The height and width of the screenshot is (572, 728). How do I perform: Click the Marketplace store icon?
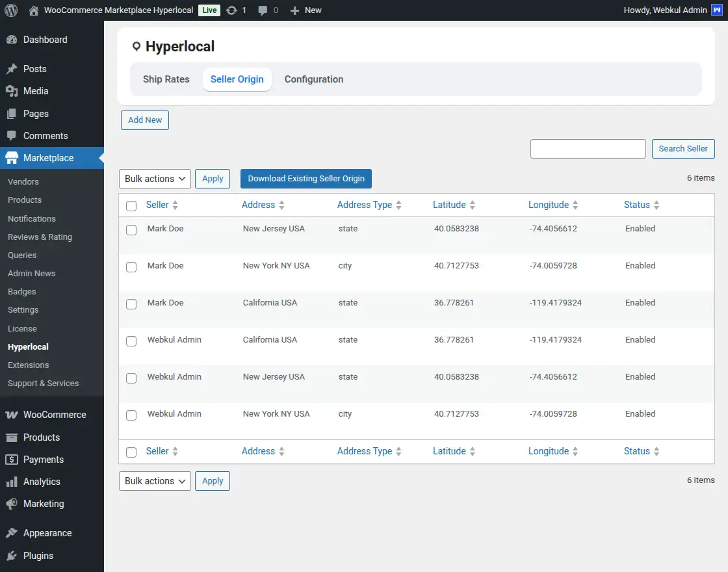(x=12, y=158)
